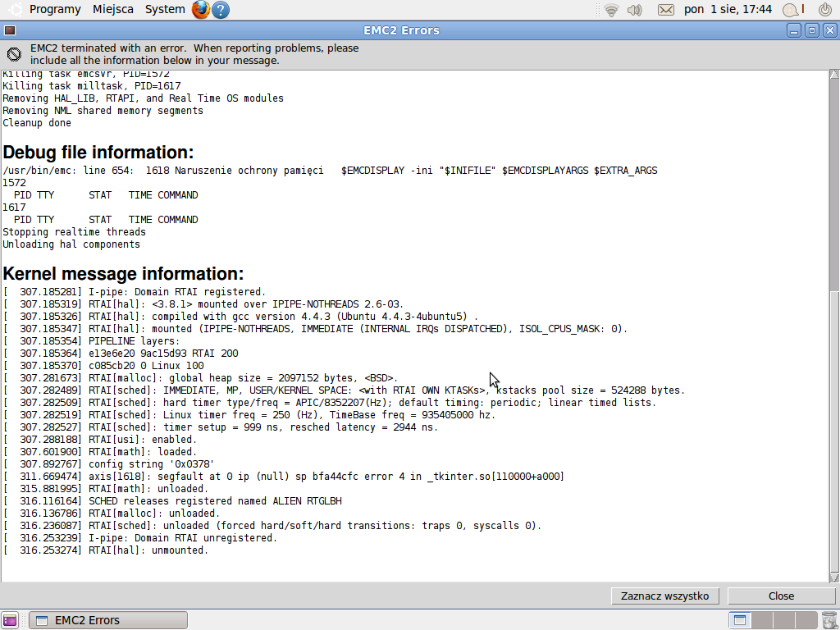Viewport: 840px width, 630px height.
Task: Click the line "Unloading hal components"
Action: point(71,244)
